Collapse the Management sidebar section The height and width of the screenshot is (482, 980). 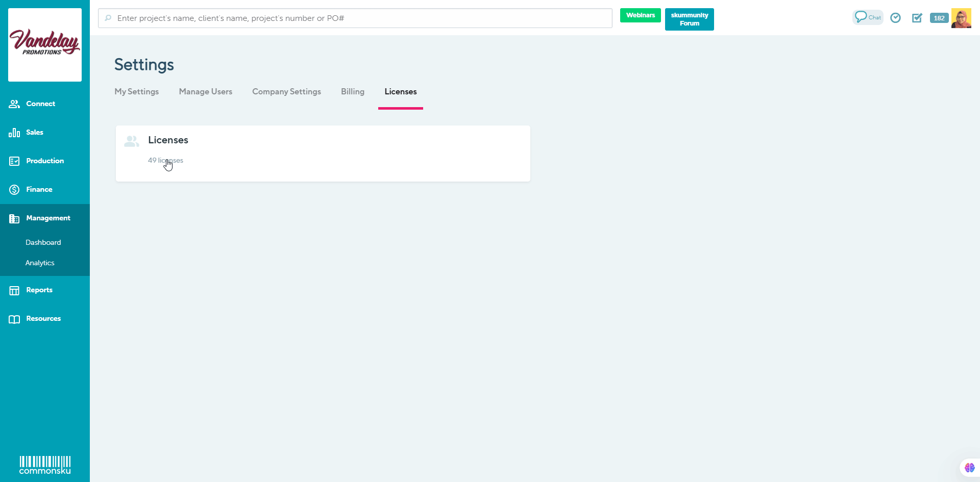point(48,218)
